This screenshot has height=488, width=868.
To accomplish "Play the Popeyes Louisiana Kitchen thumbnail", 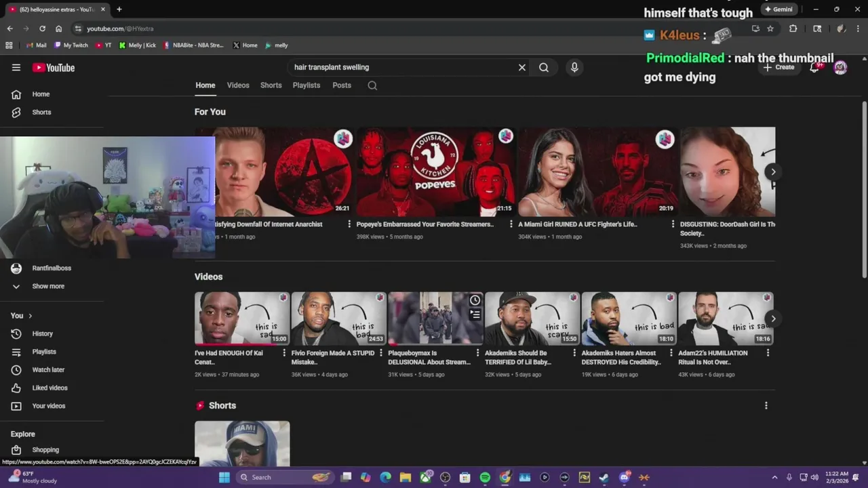I will click(x=435, y=171).
